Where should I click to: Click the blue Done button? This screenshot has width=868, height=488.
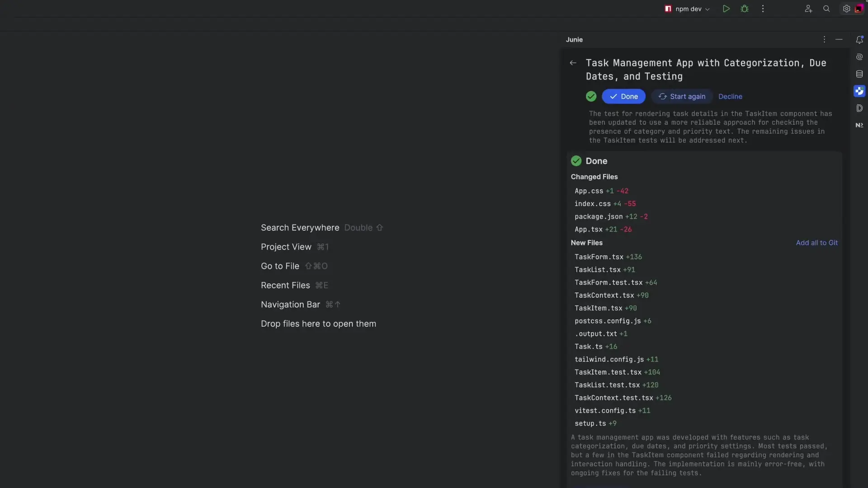click(623, 96)
